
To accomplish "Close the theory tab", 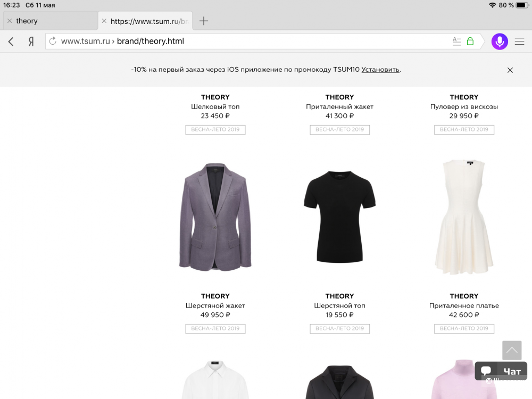I will [10, 21].
